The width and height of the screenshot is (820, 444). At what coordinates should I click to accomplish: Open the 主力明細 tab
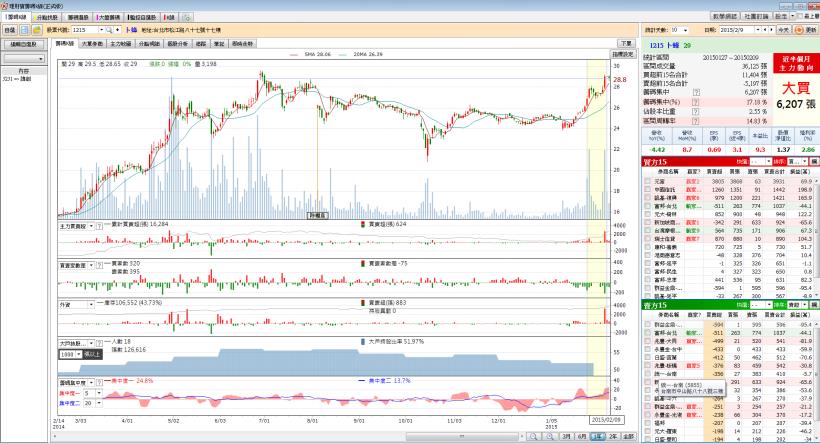tap(120, 44)
